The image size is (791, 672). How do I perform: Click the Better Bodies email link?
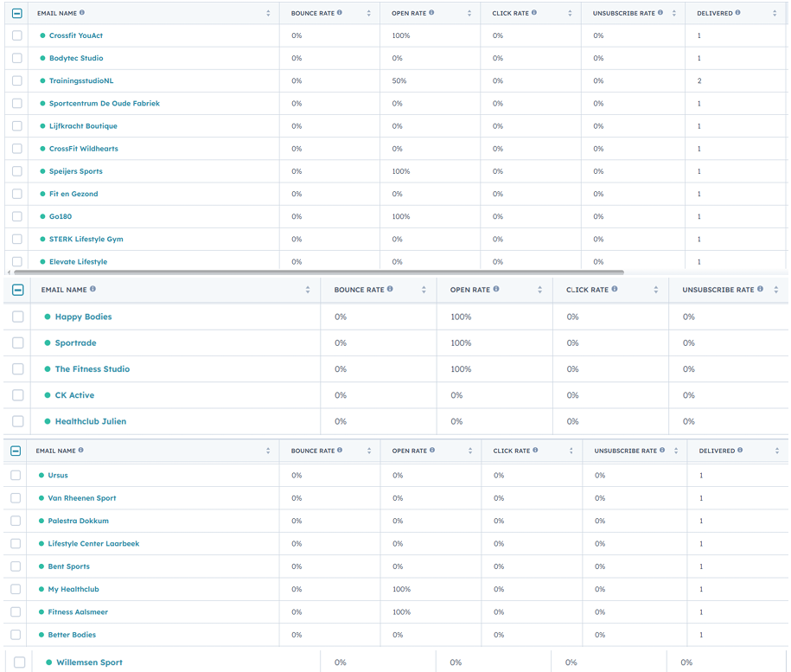(72, 635)
